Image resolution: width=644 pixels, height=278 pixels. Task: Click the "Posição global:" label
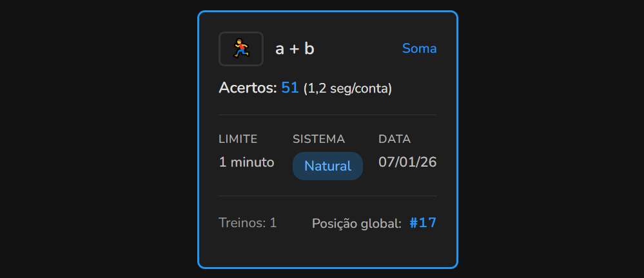pos(356,224)
